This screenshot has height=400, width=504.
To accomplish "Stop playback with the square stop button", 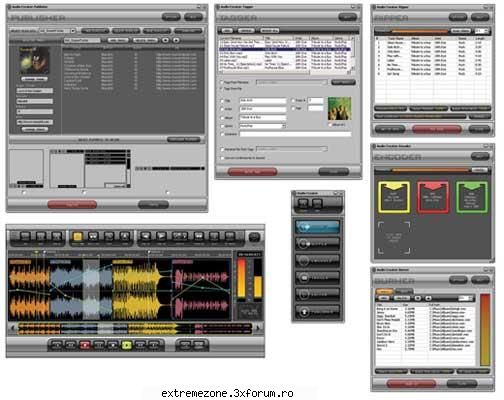I will pyautogui.click(x=113, y=345).
